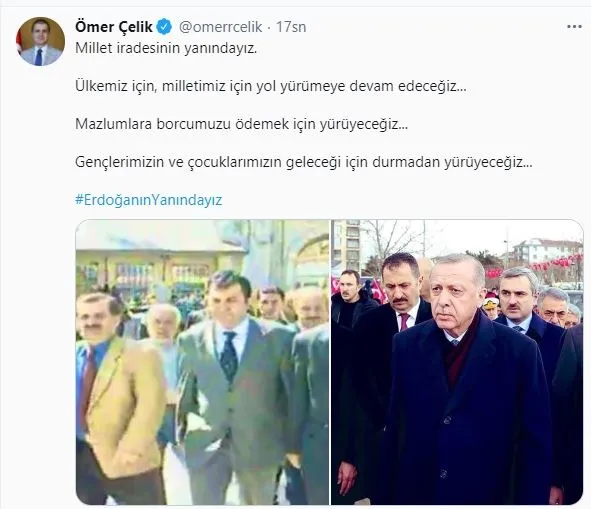The width and height of the screenshot is (591, 509).
Task: Click the @omerrcelik handle
Action: point(220,27)
